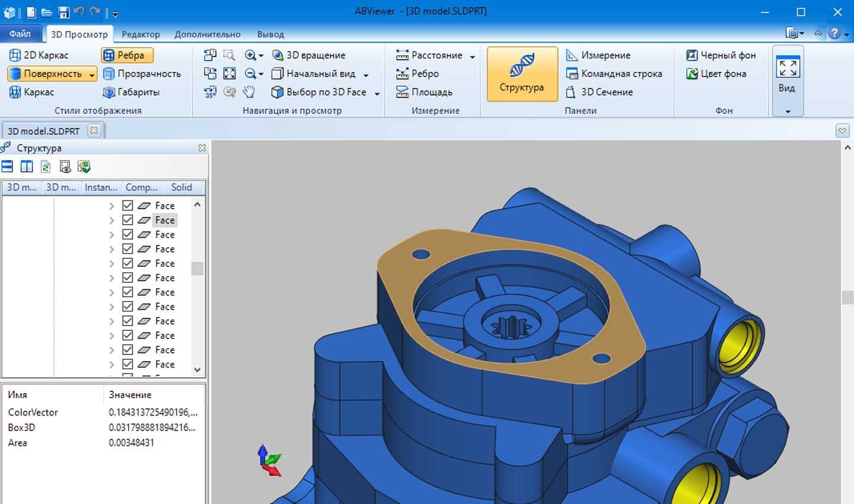Open the Цвет фона background color picker
The image size is (854, 504).
click(716, 74)
